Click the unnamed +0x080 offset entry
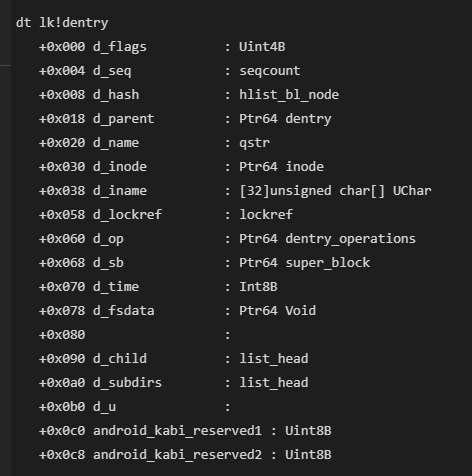 point(62,335)
